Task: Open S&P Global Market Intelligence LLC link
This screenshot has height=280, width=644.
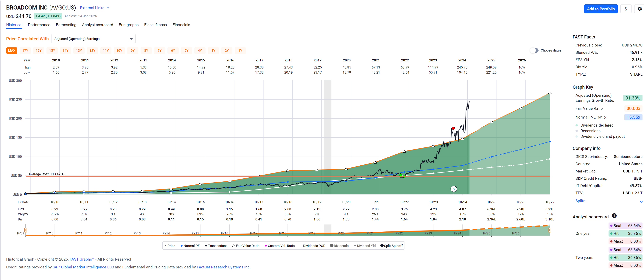Action: pos(83,267)
